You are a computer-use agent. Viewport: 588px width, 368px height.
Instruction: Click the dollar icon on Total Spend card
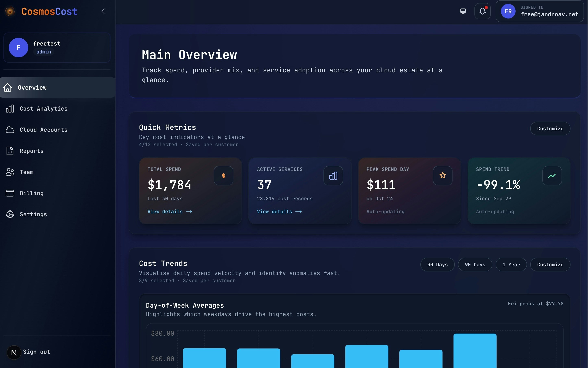click(223, 175)
